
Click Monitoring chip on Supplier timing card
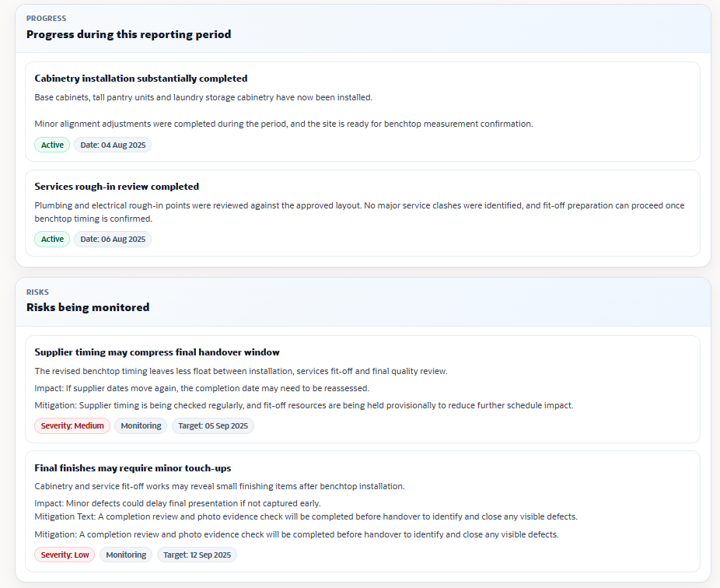[141, 426]
